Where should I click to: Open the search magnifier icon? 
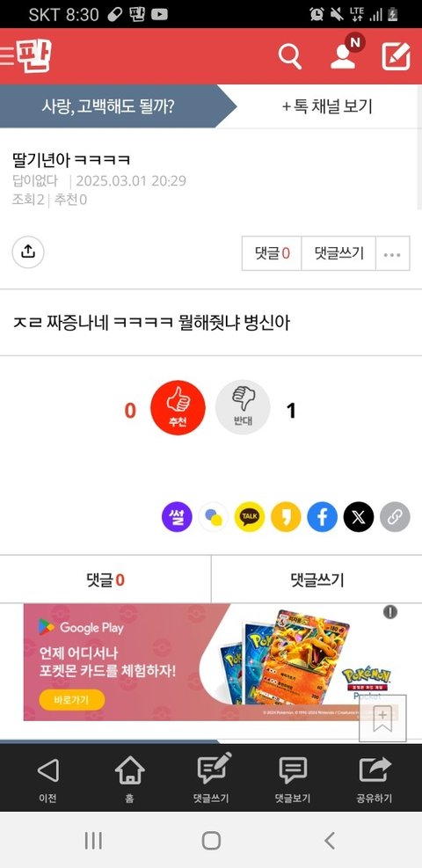pyautogui.click(x=290, y=56)
